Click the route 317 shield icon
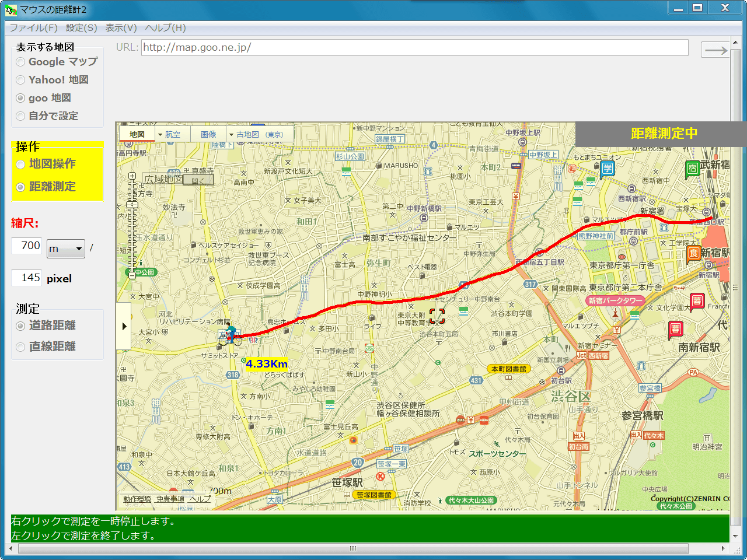 [530, 285]
